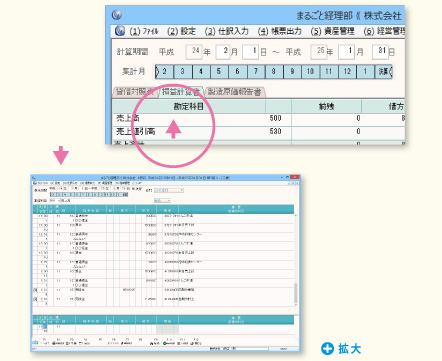
Task: Click the globe app icon in the title bar
Action: [117, 15]
